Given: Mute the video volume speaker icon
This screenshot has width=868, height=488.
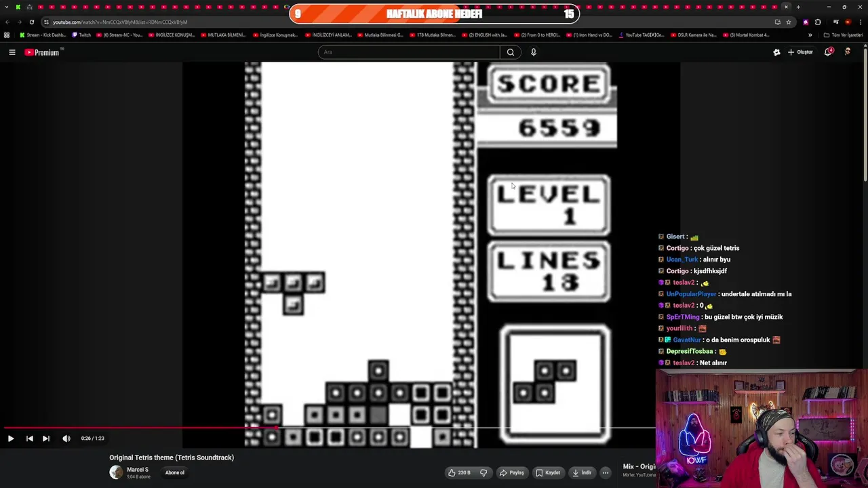Looking at the screenshot, I should point(66,439).
